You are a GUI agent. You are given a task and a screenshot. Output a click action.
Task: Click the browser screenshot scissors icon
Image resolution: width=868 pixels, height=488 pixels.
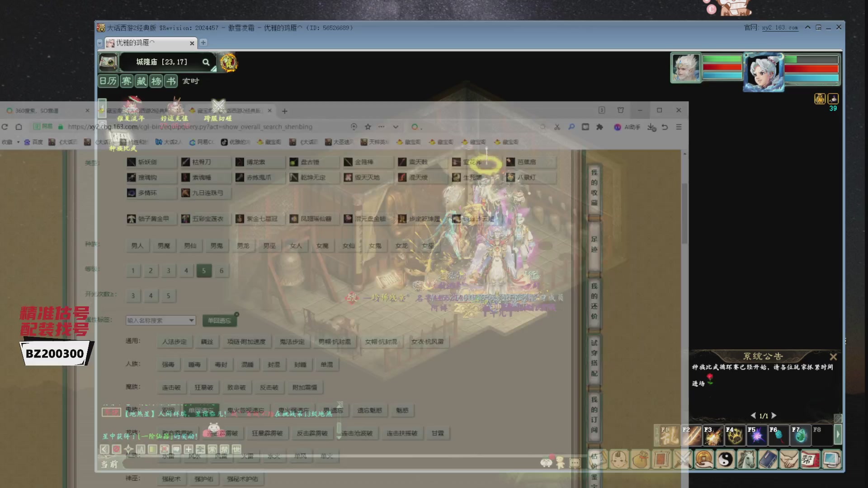pos(557,127)
